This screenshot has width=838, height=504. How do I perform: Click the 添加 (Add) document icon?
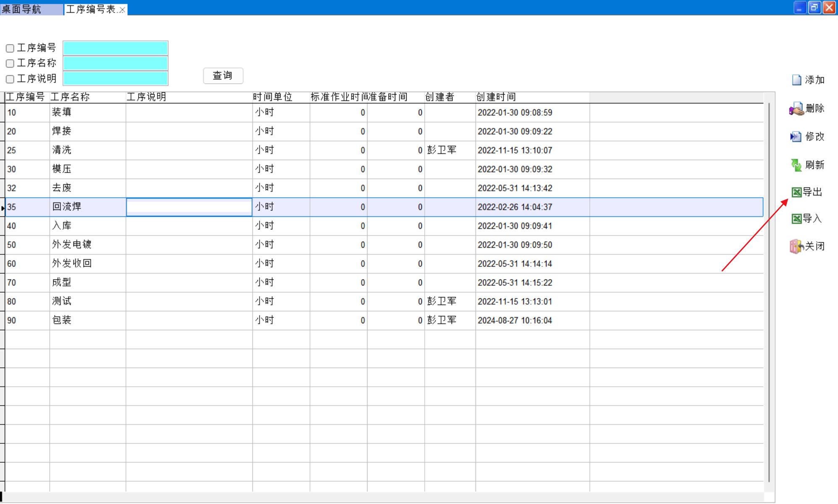coord(796,80)
